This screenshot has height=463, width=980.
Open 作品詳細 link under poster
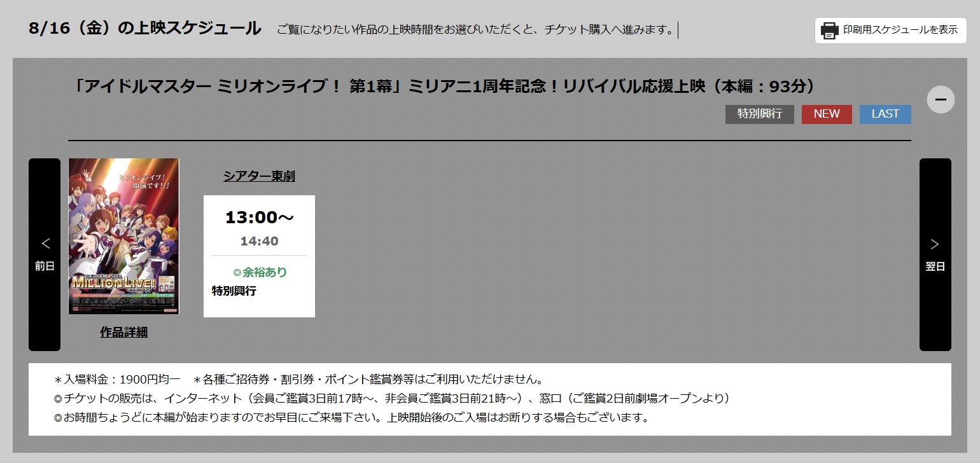(124, 332)
